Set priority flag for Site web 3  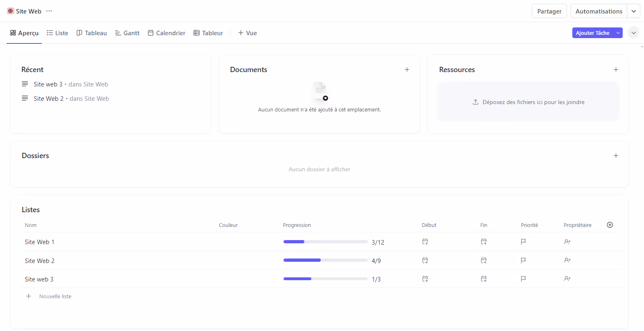point(523,279)
